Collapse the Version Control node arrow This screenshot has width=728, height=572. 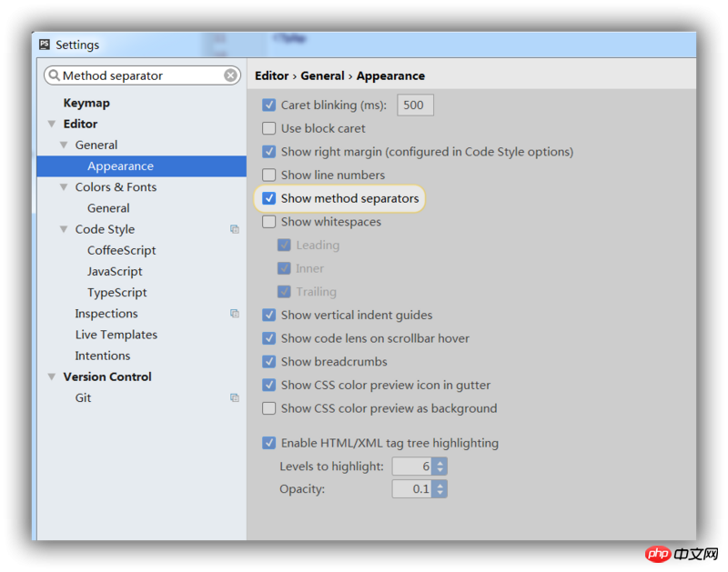click(52, 376)
